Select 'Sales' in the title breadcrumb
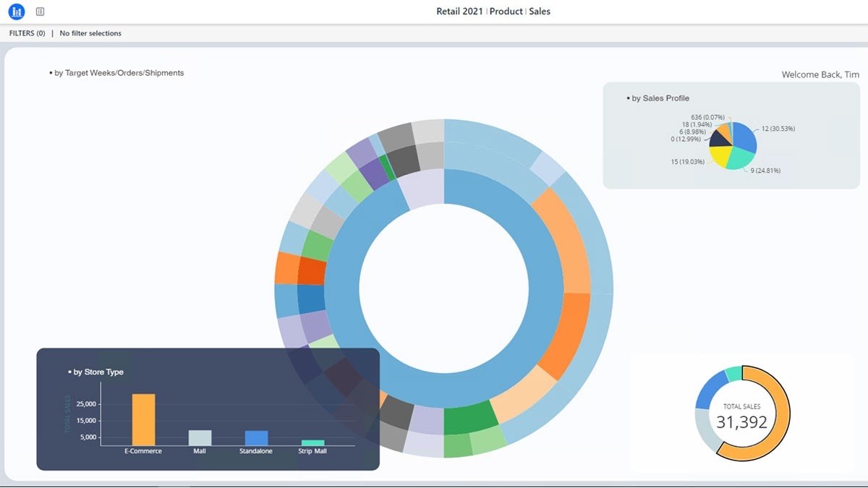The image size is (868, 488). (x=540, y=12)
